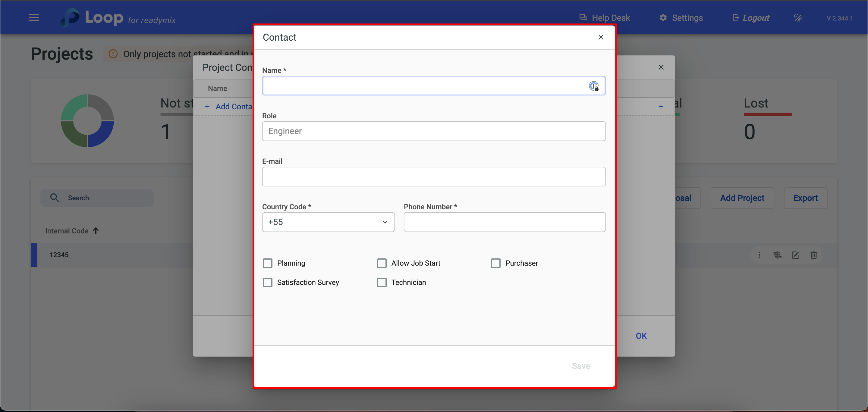Click the sliders adjust icon in project row
This screenshot has width=868, height=412.
point(777,255)
